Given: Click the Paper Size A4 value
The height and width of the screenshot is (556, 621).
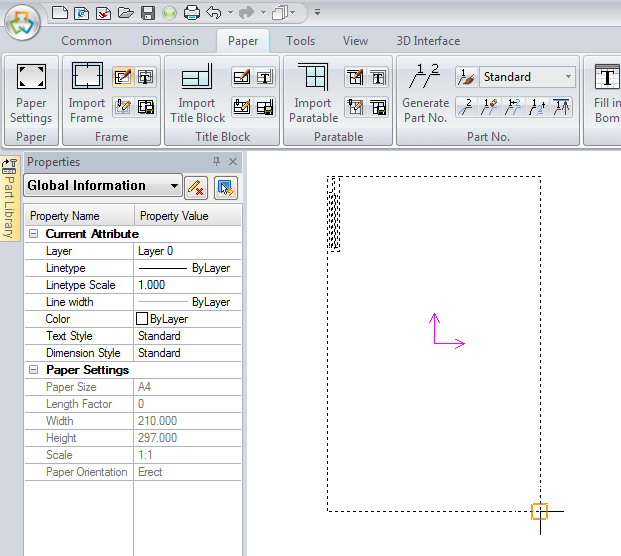Looking at the screenshot, I should coord(187,387).
